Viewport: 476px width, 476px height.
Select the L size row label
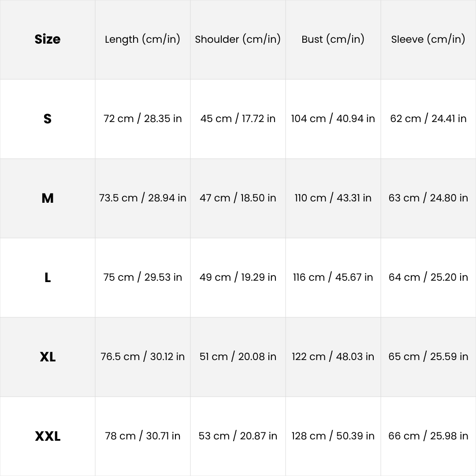click(x=48, y=277)
